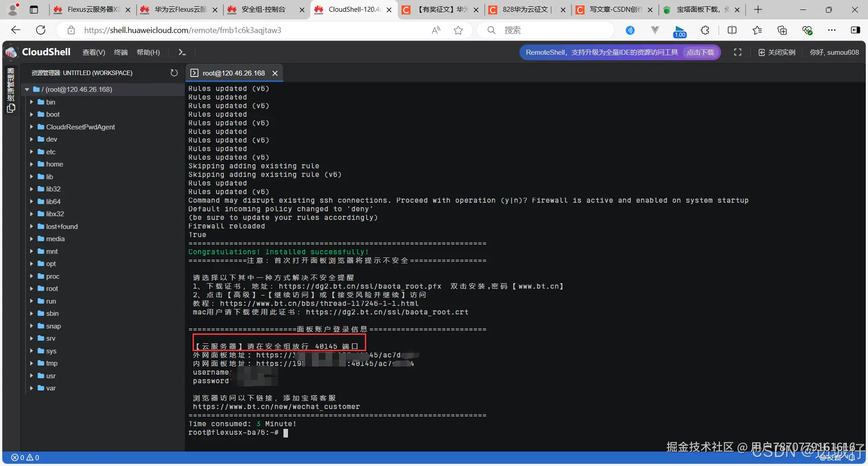The height and width of the screenshot is (466, 868).
Task: Close the root@120.46.26.168 terminal tab
Action: pos(275,73)
